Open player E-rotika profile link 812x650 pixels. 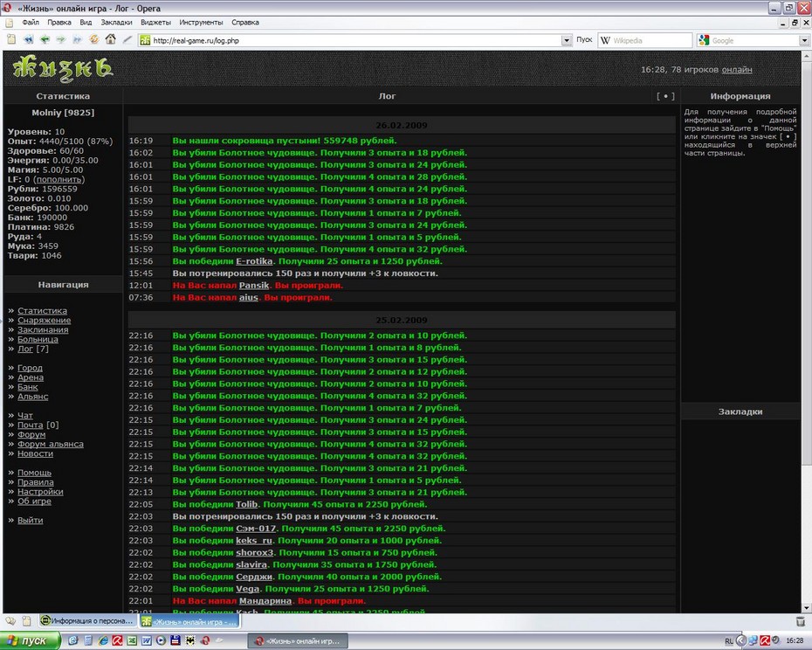[254, 261]
